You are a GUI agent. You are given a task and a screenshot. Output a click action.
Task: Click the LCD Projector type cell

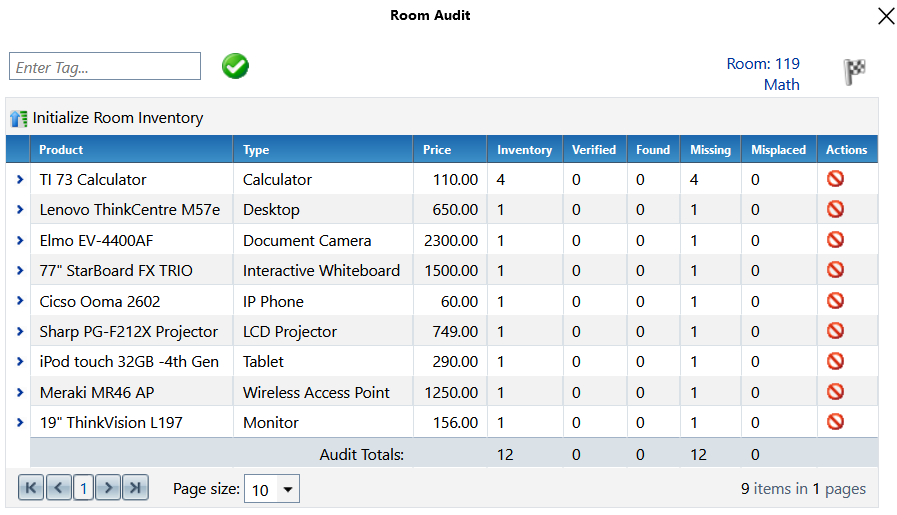[x=290, y=332]
